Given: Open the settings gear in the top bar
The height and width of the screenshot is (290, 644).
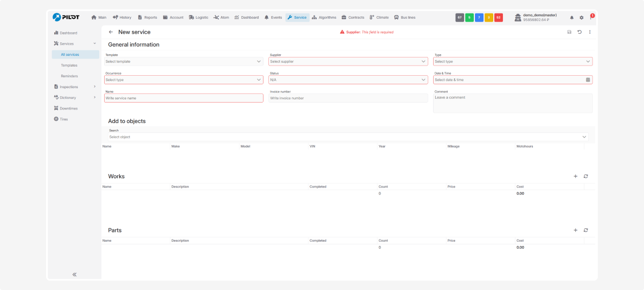Looking at the screenshot, I should (581, 18).
